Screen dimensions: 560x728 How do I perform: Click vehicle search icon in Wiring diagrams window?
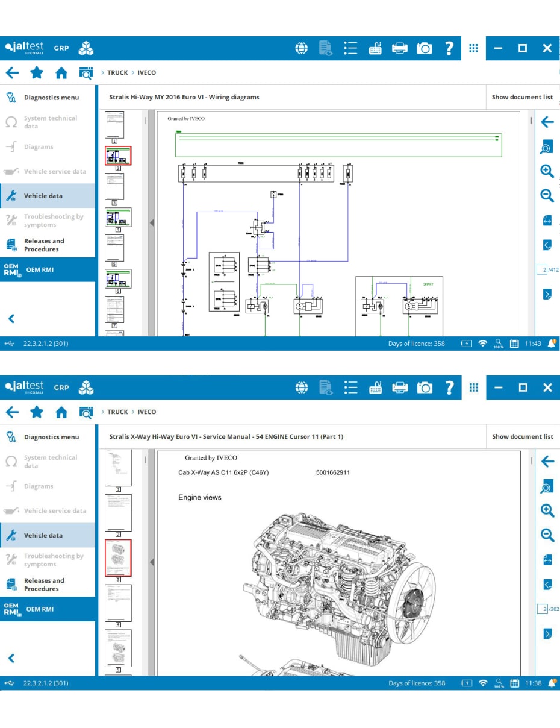[x=86, y=73]
